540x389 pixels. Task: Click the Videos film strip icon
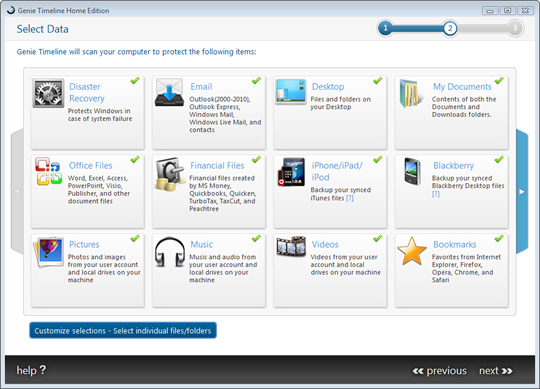(x=291, y=246)
